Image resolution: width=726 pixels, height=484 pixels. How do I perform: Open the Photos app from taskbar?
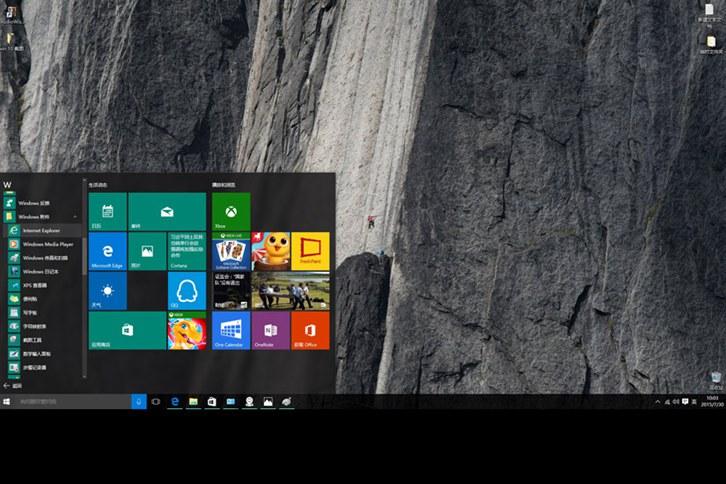click(268, 402)
